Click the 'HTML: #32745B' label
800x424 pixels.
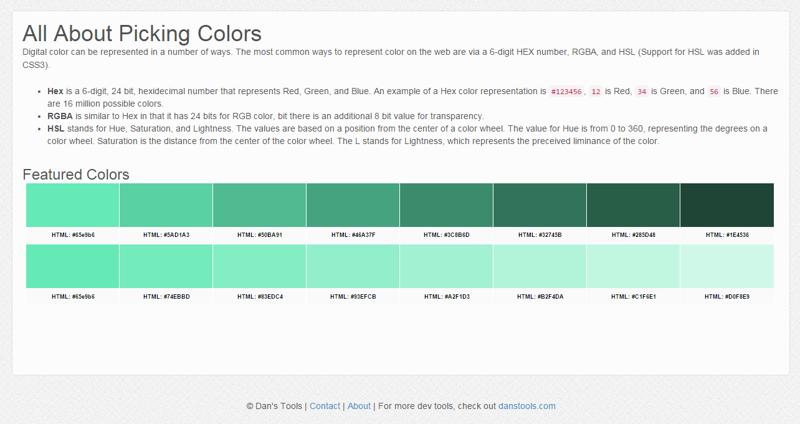(x=540, y=235)
